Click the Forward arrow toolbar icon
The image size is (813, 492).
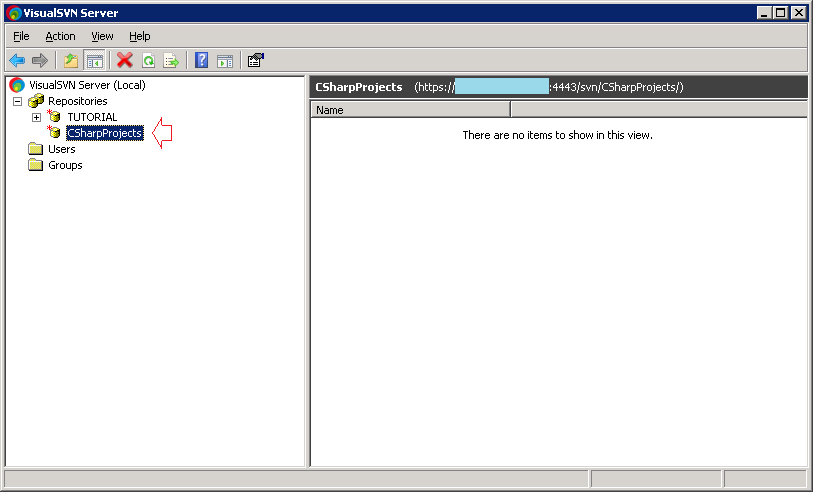click(x=40, y=61)
